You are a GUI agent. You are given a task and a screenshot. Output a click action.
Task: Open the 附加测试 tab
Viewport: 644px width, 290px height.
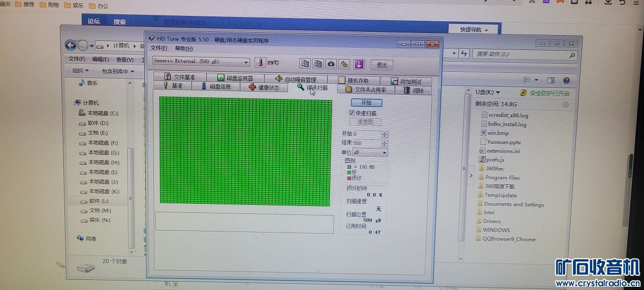pos(406,81)
